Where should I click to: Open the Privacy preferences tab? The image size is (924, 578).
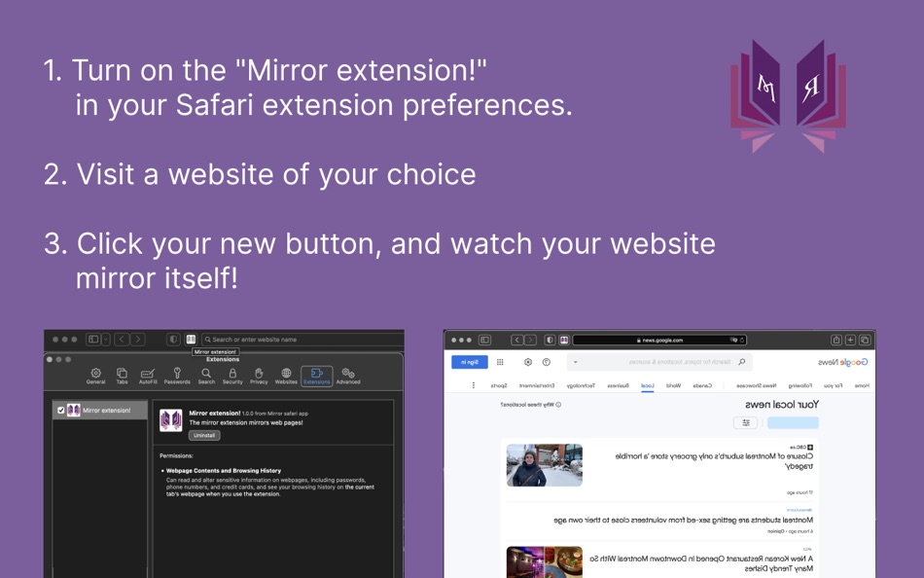coord(259,376)
